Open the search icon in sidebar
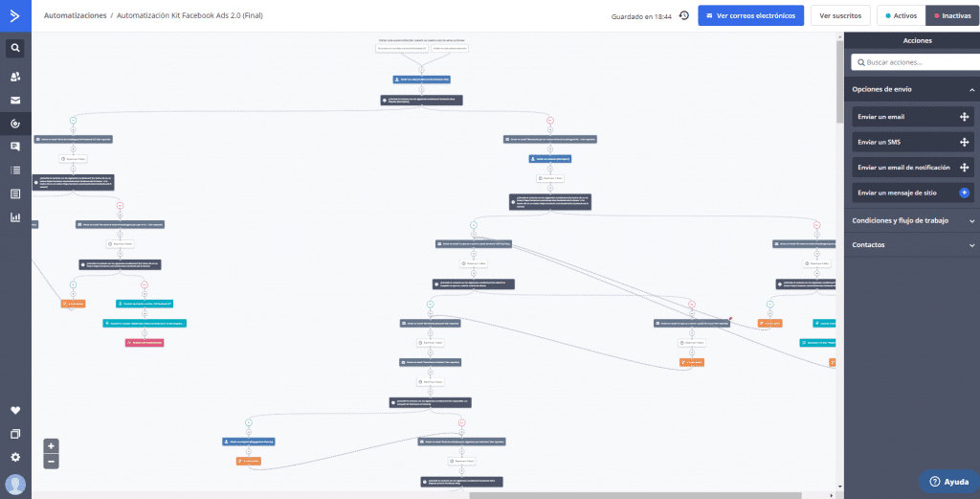 tap(15, 48)
